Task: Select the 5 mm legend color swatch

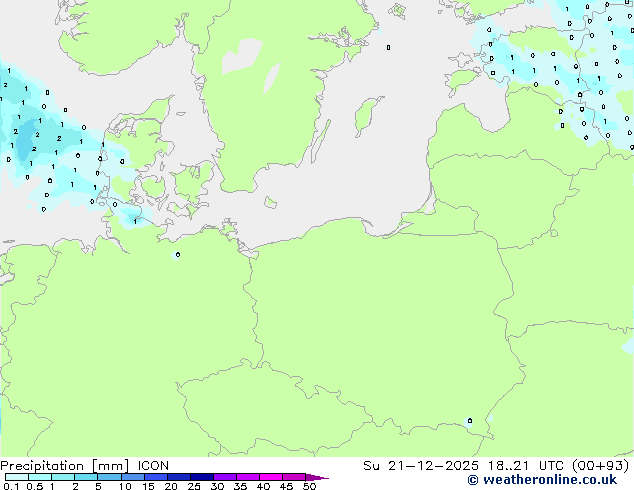Action: pyautogui.click(x=109, y=477)
